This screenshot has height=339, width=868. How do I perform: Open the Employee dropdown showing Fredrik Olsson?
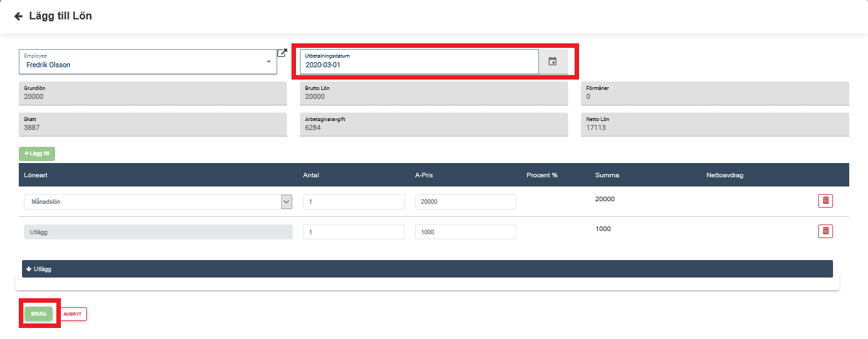click(x=148, y=61)
